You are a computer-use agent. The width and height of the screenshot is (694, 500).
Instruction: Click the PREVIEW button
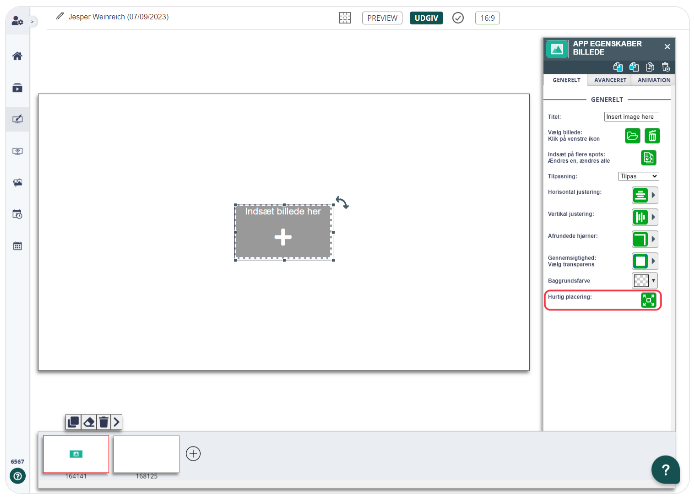(382, 18)
